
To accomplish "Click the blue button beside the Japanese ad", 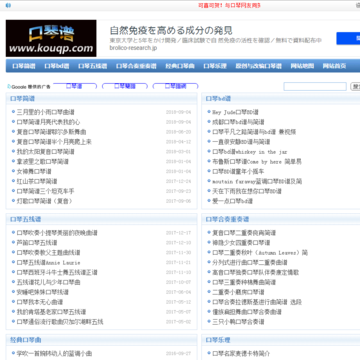I will [348, 38].
